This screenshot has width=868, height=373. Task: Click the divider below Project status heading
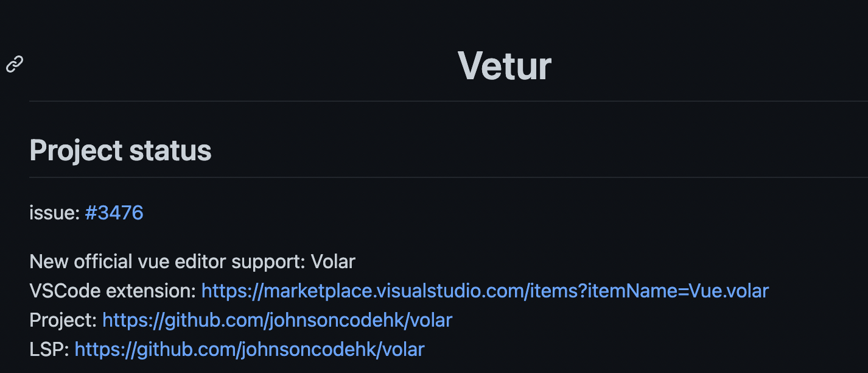(449, 177)
